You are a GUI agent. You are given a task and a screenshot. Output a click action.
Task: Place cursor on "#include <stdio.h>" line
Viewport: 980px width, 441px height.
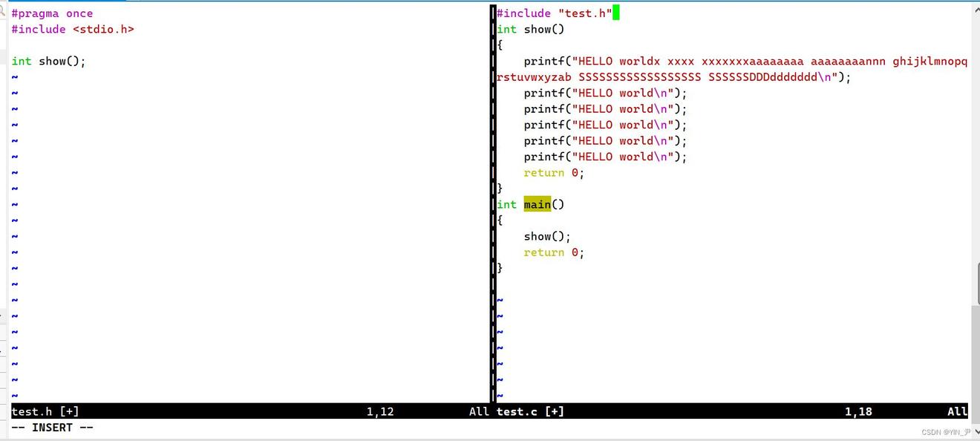tap(73, 29)
